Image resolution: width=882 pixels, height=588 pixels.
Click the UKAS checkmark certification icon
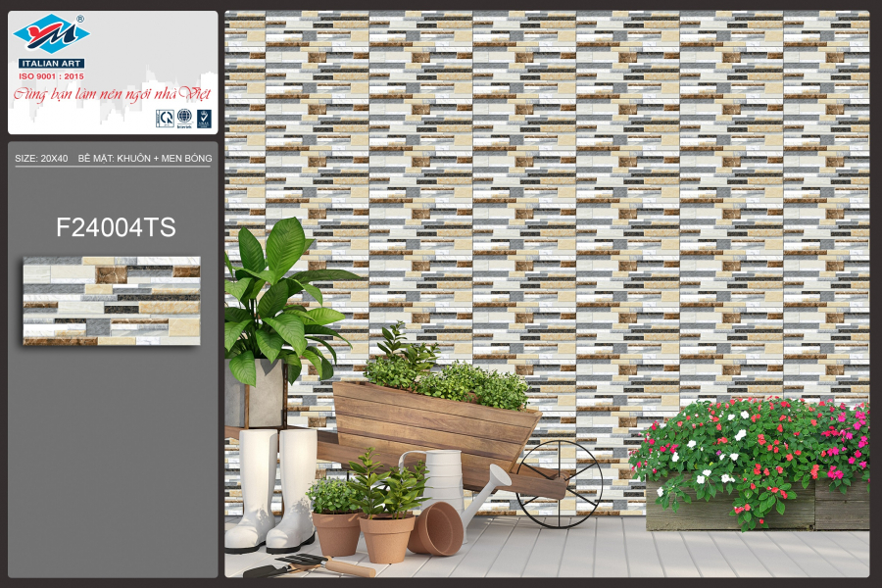click(204, 119)
